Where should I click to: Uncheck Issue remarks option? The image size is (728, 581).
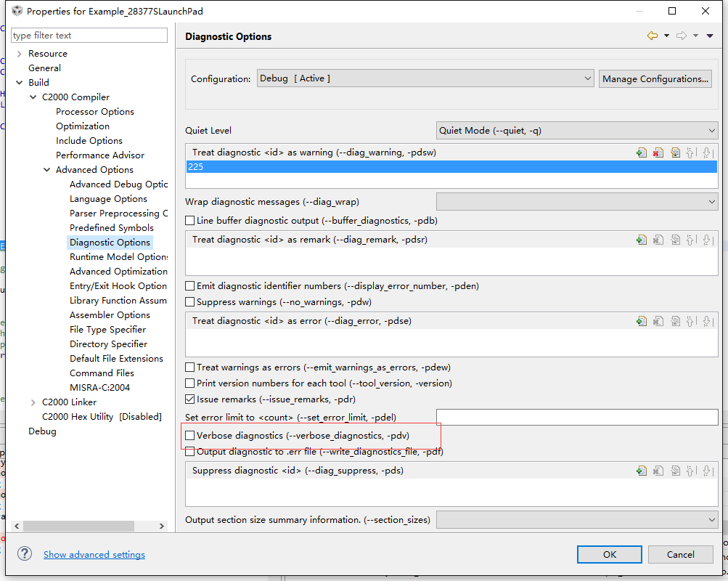coord(190,399)
